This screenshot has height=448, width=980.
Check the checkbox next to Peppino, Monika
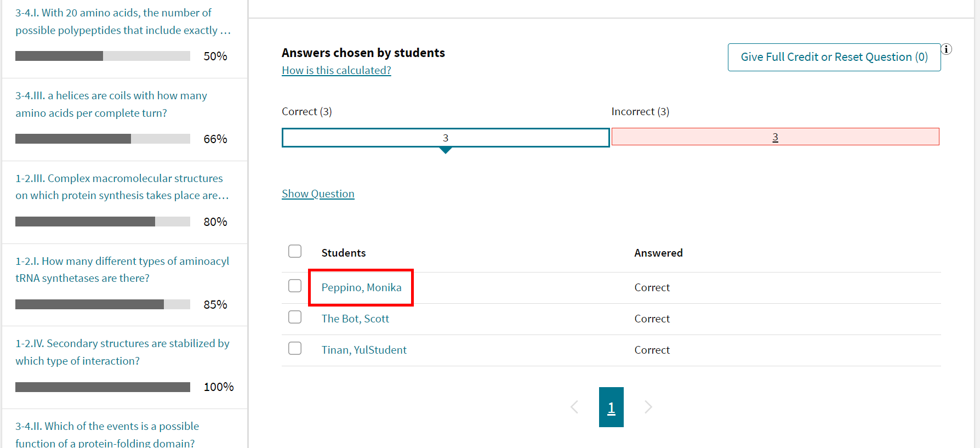coord(295,286)
